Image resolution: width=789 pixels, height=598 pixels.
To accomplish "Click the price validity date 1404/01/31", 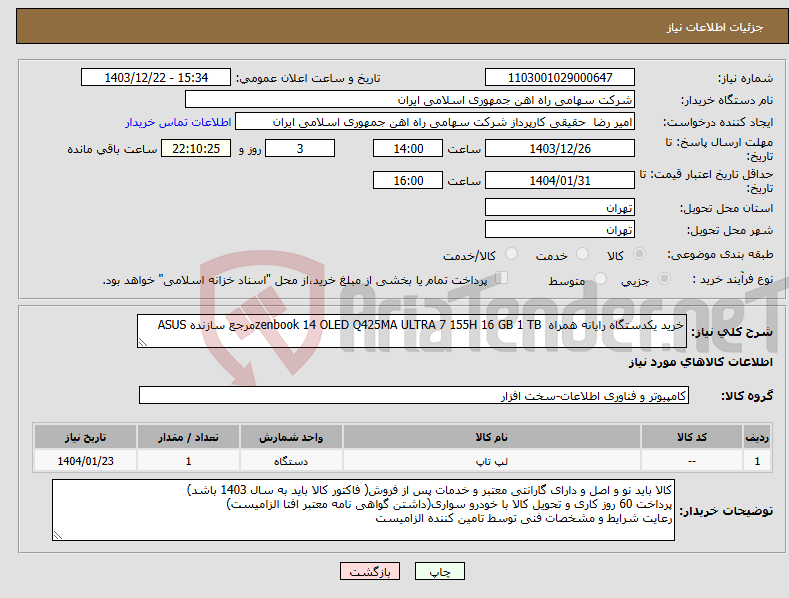I will pyautogui.click(x=560, y=180).
